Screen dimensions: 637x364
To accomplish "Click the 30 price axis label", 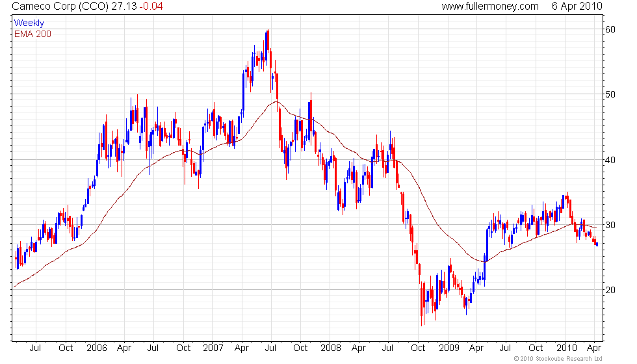I will [x=610, y=225].
